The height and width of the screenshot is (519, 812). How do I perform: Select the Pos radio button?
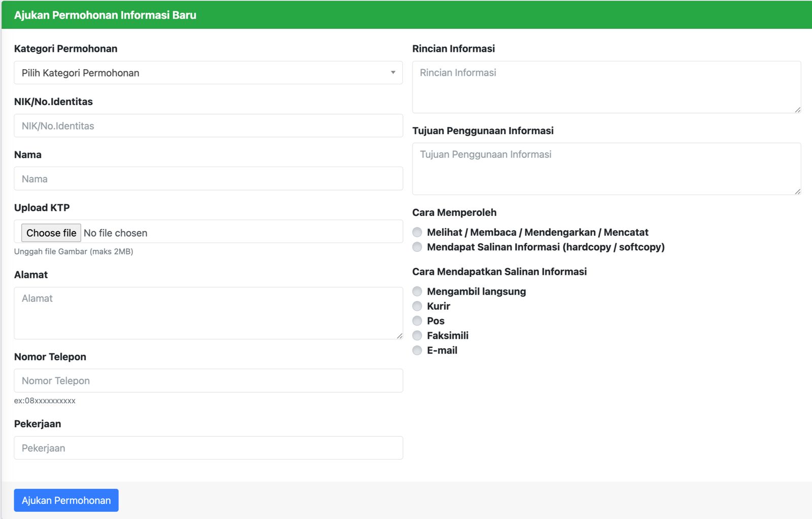417,321
